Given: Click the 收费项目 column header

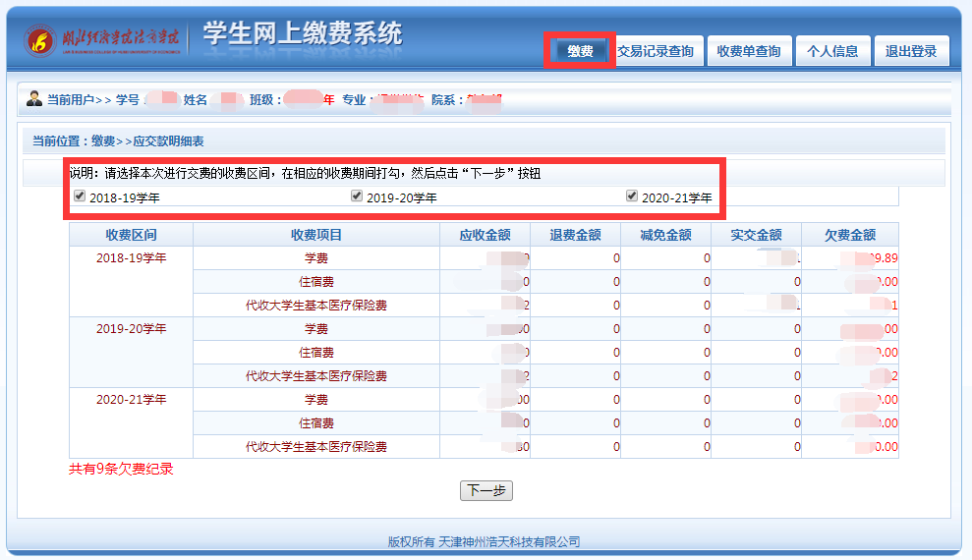Looking at the screenshot, I should click(315, 235).
